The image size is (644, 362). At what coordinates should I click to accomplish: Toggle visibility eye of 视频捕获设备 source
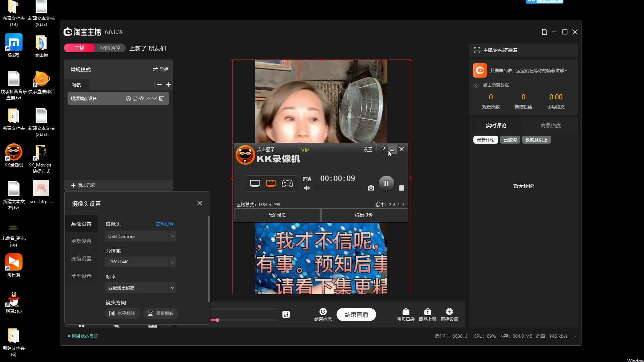142,98
